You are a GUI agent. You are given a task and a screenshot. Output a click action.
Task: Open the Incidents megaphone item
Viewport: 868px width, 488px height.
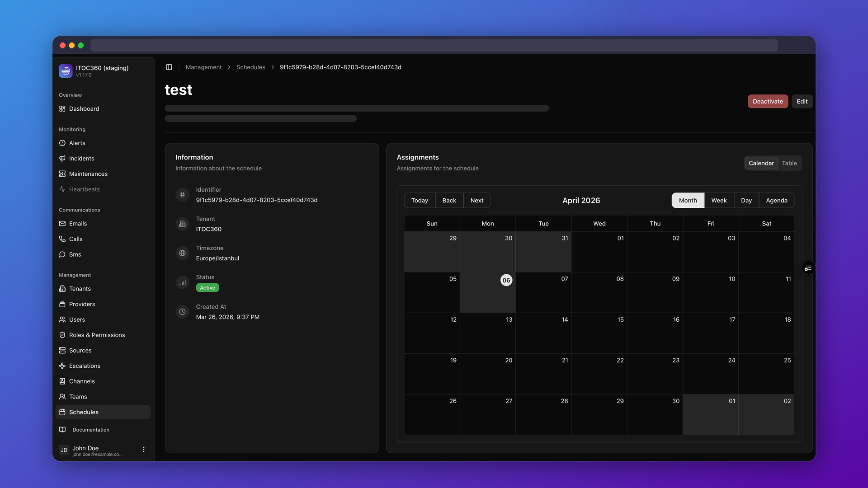point(62,159)
